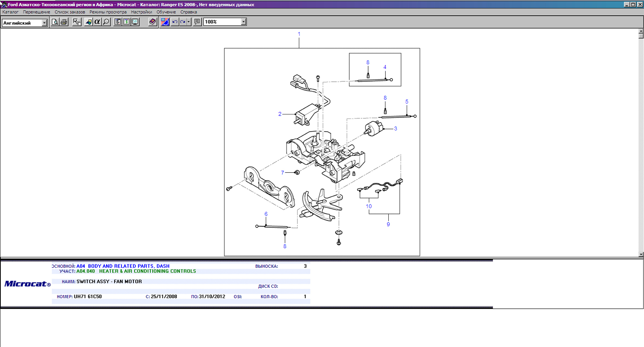Open the Настройки menu
This screenshot has height=347, width=644.
pos(141,12)
